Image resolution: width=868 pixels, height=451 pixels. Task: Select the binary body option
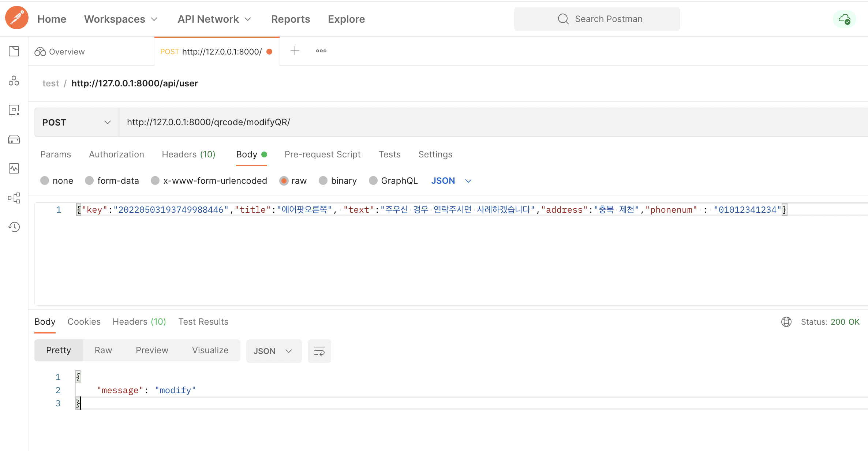coord(323,180)
